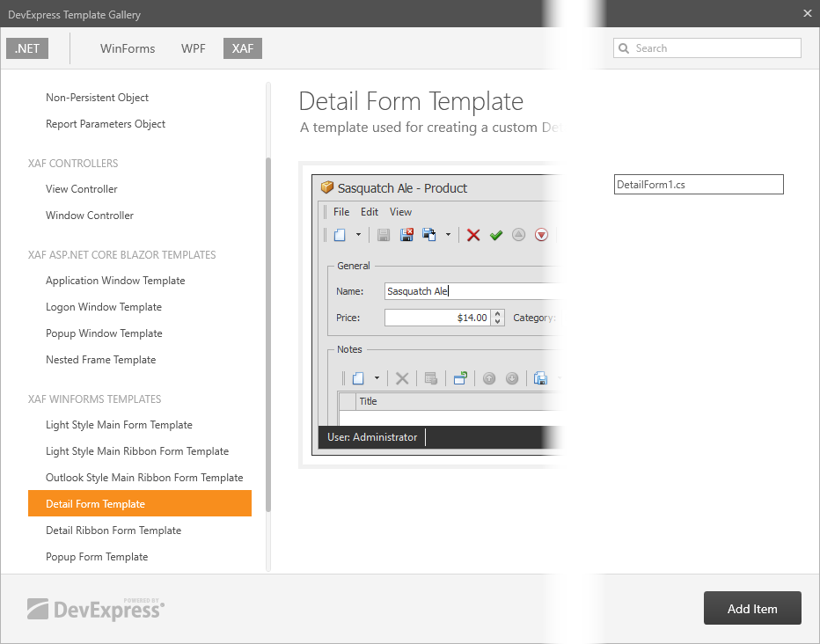This screenshot has height=644, width=820.
Task: Select the XAF tab
Action: 243,48
